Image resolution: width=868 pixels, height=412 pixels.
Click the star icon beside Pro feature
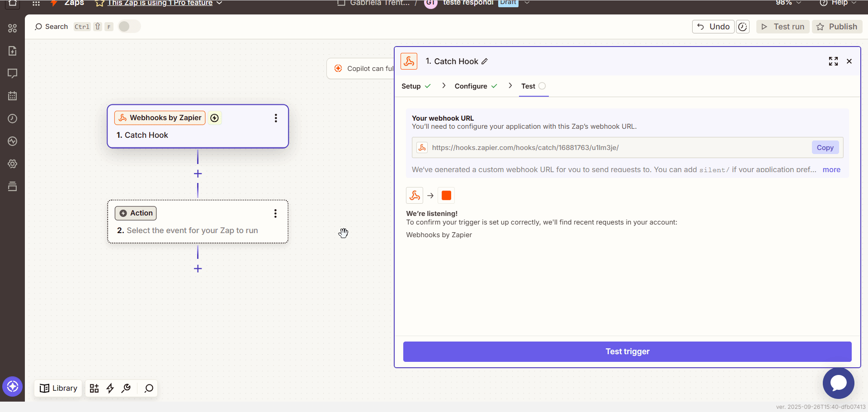(x=99, y=3)
